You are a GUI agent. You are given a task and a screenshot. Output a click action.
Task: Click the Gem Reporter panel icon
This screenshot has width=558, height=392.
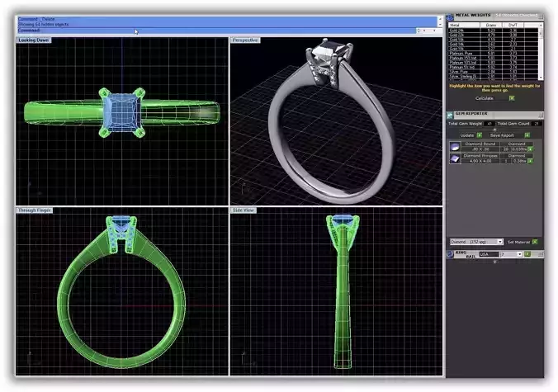(450, 115)
